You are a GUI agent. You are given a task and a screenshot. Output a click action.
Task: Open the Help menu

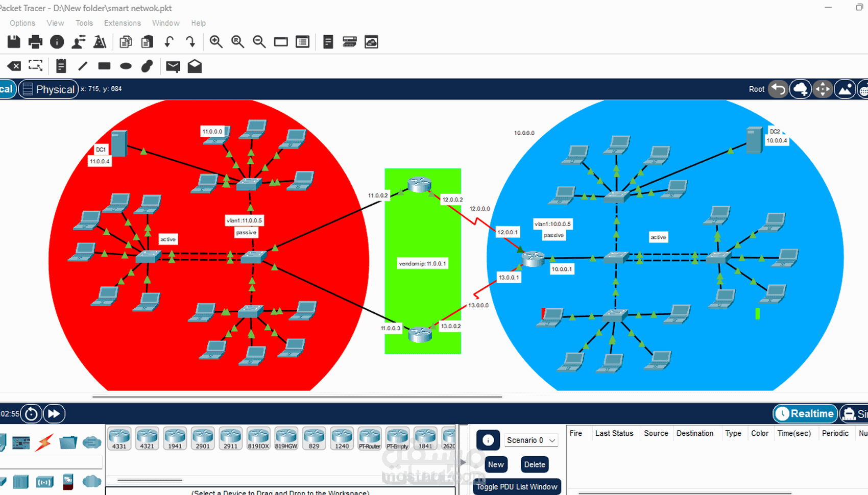tap(198, 23)
